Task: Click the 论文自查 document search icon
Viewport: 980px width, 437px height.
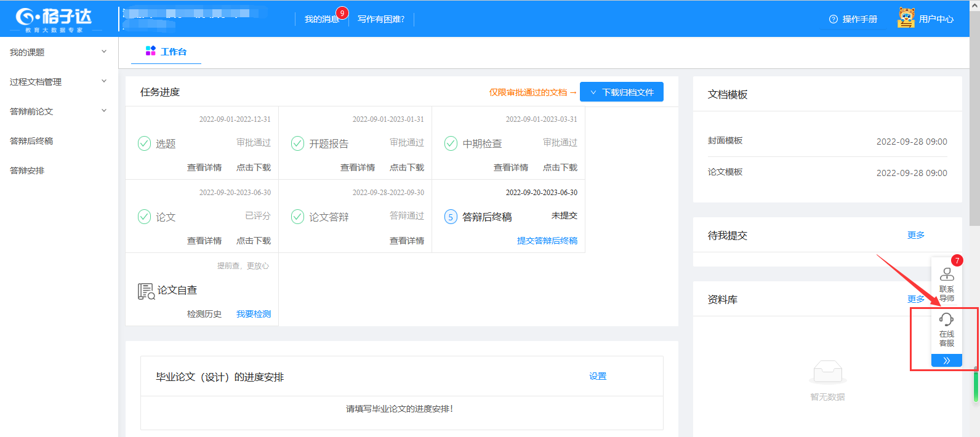Action: click(x=146, y=291)
